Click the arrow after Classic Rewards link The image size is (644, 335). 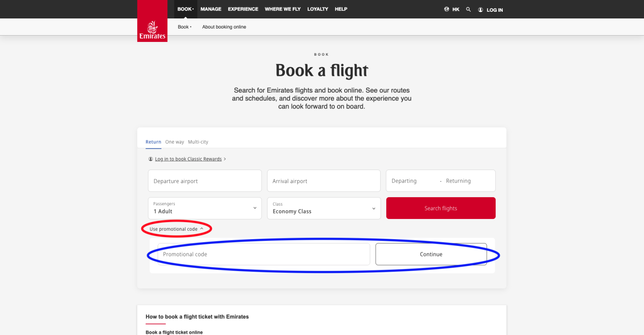(225, 159)
